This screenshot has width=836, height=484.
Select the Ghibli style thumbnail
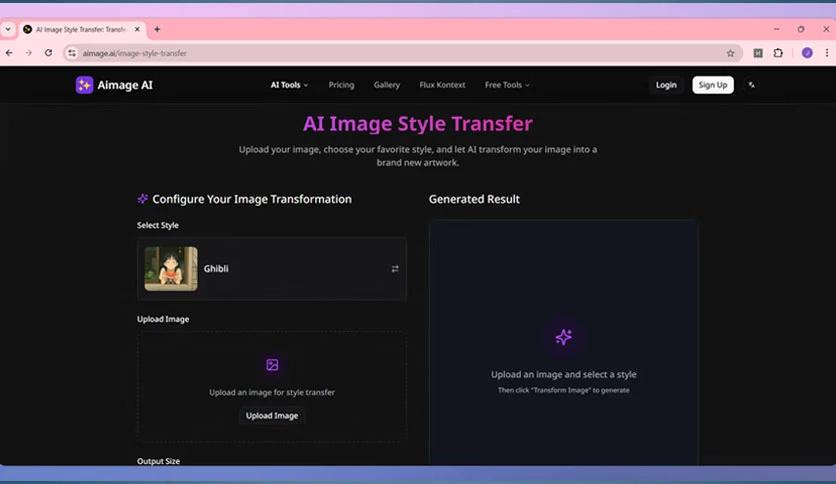[x=171, y=269]
